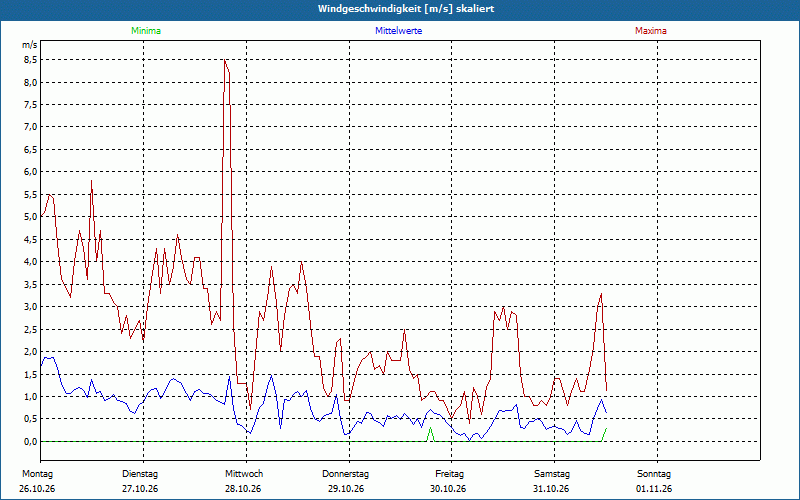Click the Minima legend label
The height and width of the screenshot is (500, 800).
coord(146,31)
